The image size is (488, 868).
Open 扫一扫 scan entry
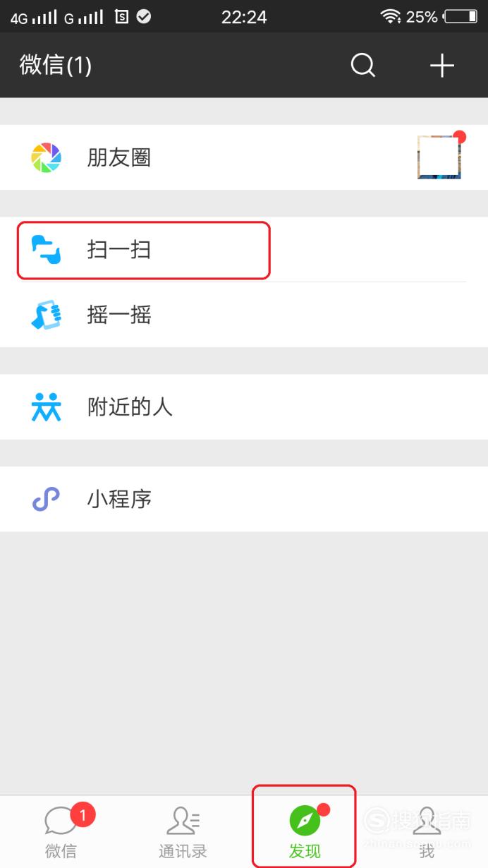pyautogui.click(x=244, y=250)
